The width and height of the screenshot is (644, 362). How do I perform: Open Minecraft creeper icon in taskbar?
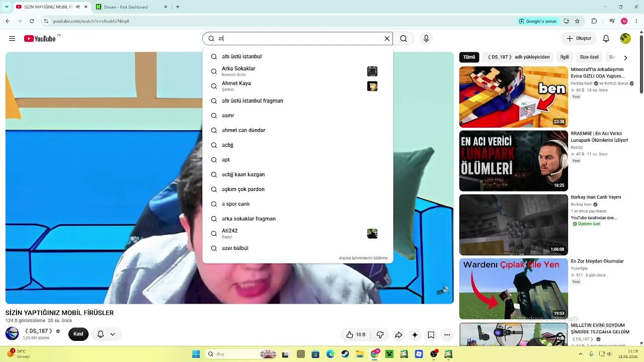pos(389,354)
